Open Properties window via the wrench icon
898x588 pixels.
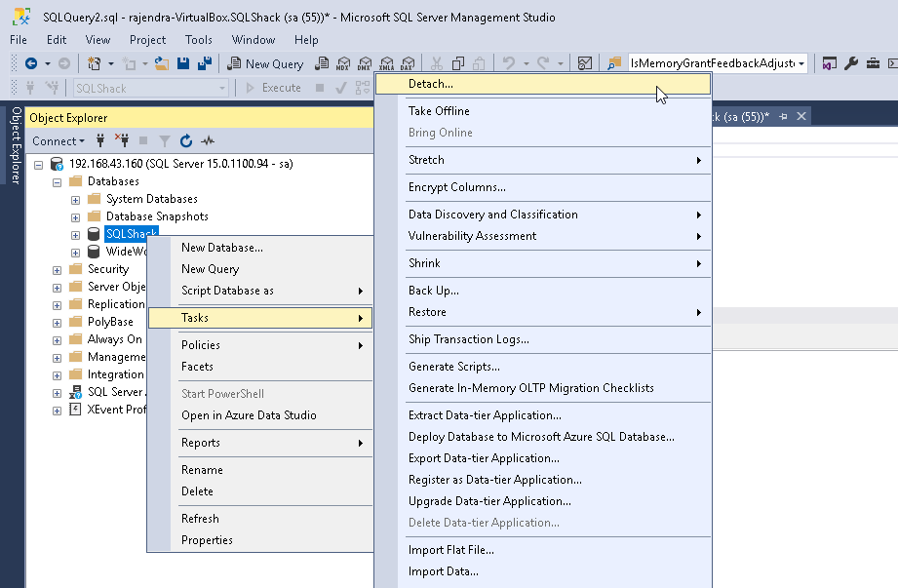point(850,63)
